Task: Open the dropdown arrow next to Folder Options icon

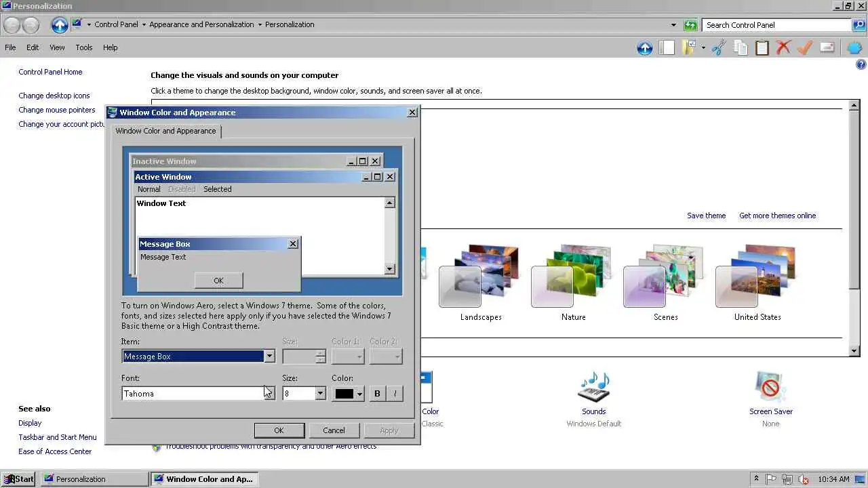Action: 703,47
